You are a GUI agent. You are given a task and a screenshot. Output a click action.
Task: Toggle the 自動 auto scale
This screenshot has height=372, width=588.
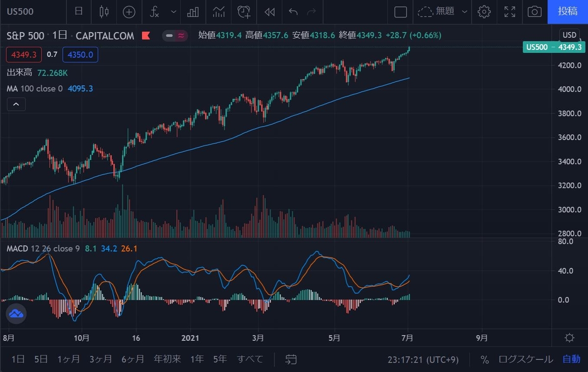coord(571,359)
